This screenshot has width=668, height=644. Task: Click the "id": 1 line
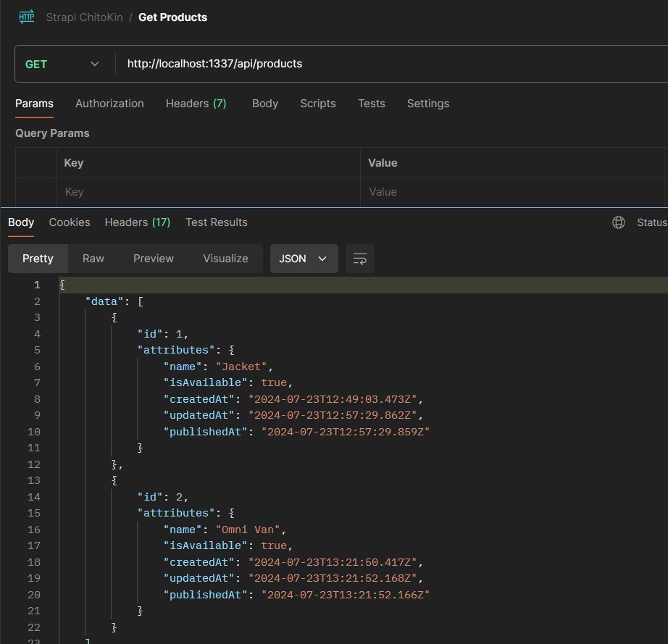point(163,334)
